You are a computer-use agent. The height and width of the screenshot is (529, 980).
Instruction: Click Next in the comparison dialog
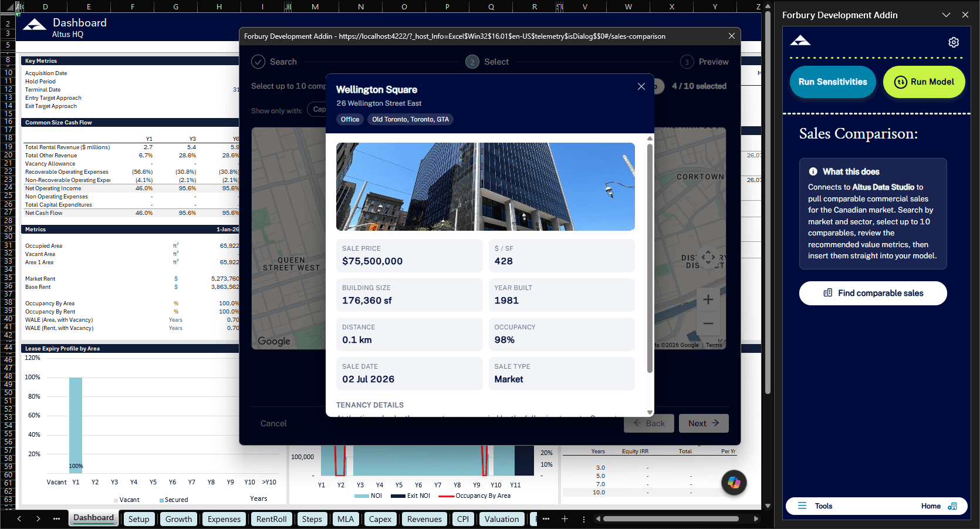(x=704, y=423)
